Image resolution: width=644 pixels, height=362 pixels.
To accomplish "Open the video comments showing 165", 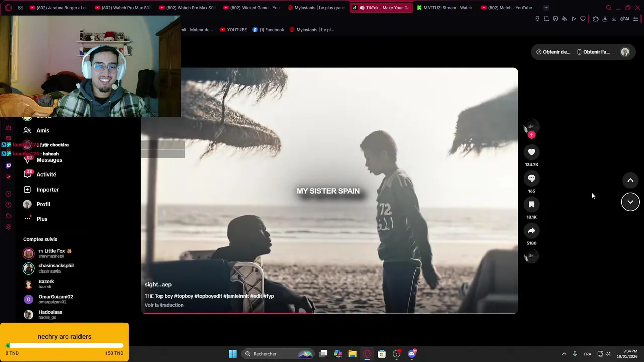I will tap(531, 178).
